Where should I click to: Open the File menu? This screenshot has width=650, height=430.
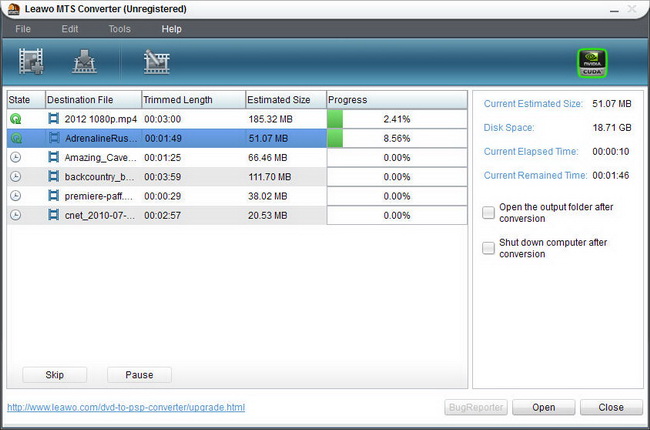click(x=23, y=29)
